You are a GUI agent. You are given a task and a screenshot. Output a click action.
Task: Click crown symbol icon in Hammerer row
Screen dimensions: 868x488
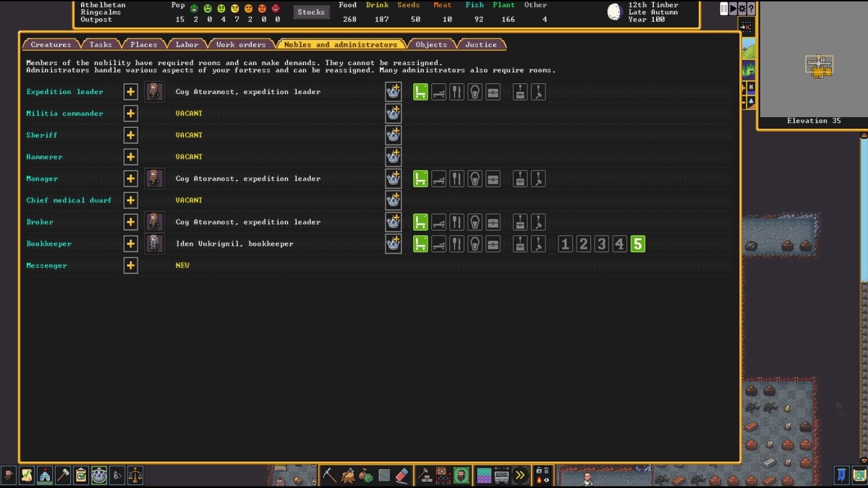click(393, 157)
